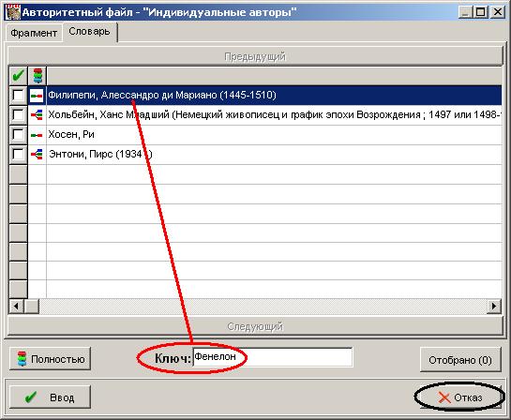Screen dimensions: 511x420
Task: Click the application icon in the title bar
Action: [x=13, y=12]
